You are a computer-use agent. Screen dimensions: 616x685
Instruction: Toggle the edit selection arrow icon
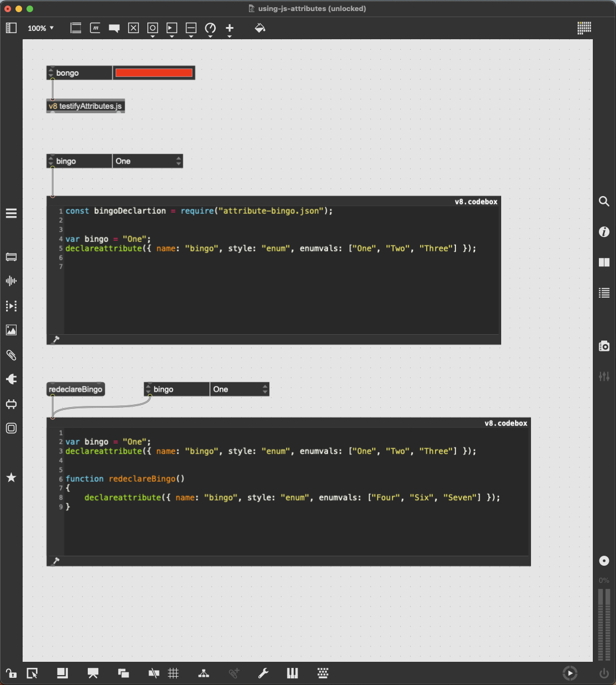click(x=32, y=673)
